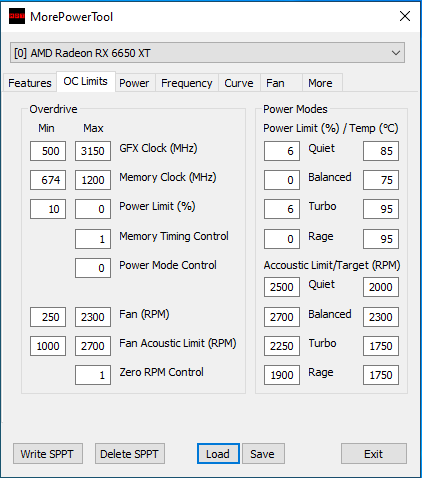Image resolution: width=422 pixels, height=478 pixels.
Task: Edit the Turbo acoustic limit RPM field
Action: 282,346
